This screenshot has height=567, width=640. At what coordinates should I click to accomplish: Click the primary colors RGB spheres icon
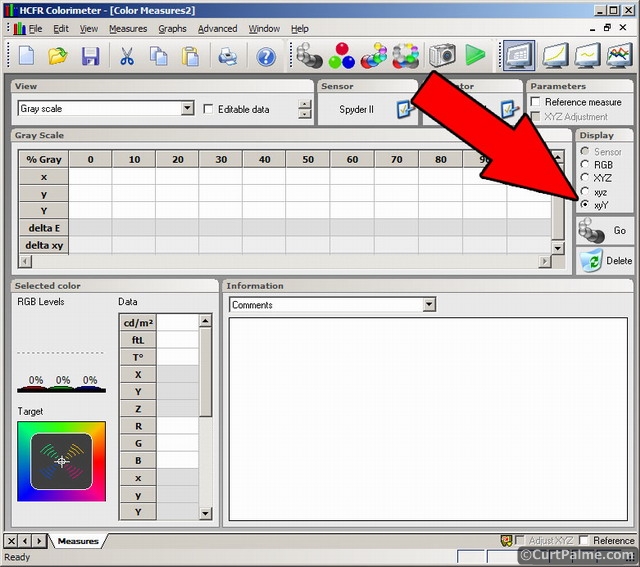[341, 56]
